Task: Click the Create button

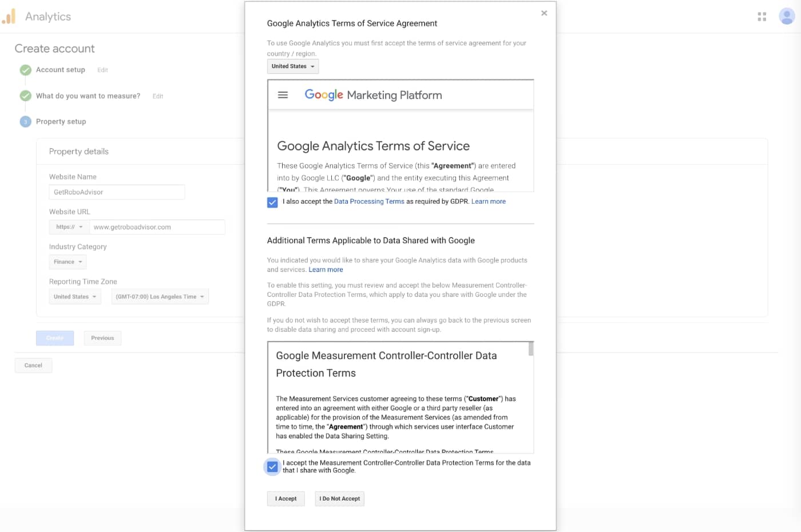Action: [x=55, y=338]
